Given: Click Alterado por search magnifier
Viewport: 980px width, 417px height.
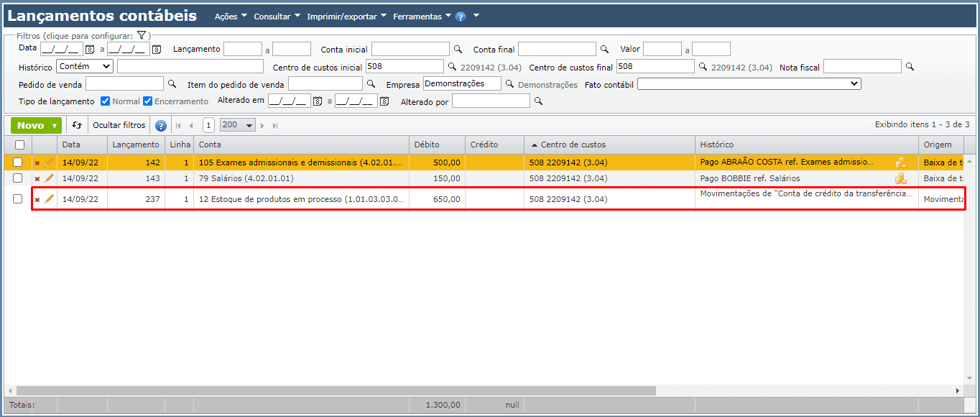Looking at the screenshot, I should click(538, 101).
